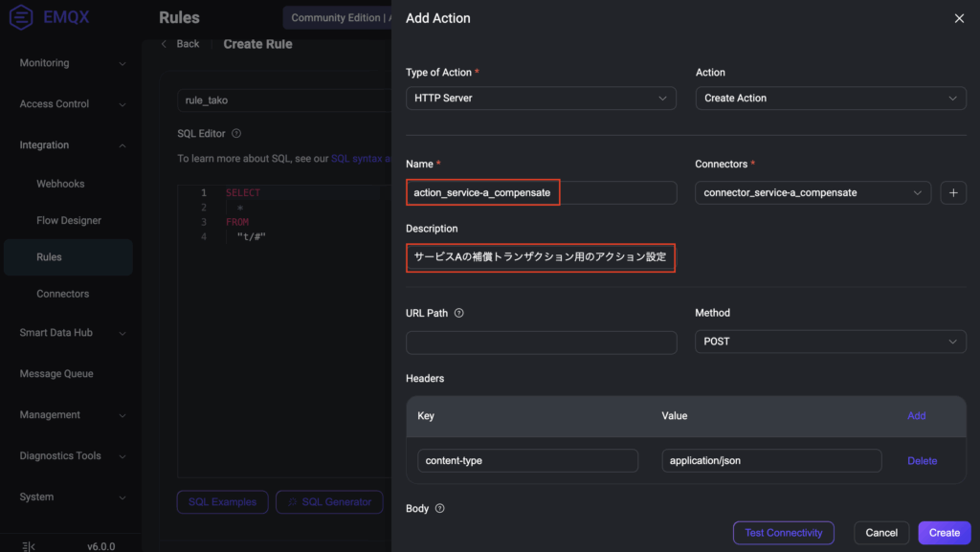Collapse the sidebar using bottom-left icon

coord(29,546)
